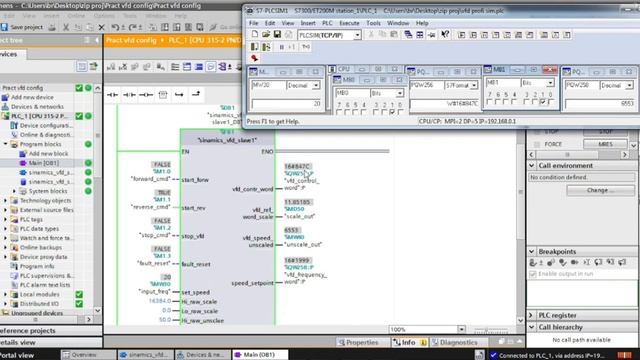
Task: Check the FORCE indicator box
Action: [537, 144]
